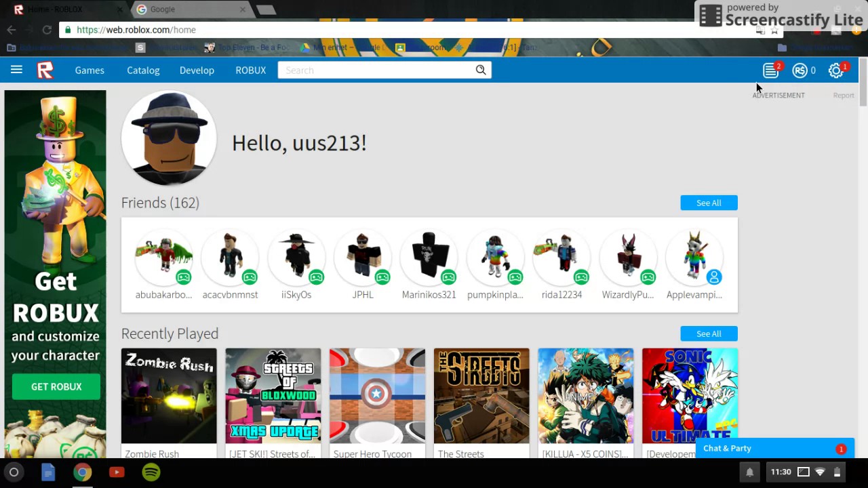Open Spotify from the shelf
Screen dimensions: 868x488
[x=151, y=472]
